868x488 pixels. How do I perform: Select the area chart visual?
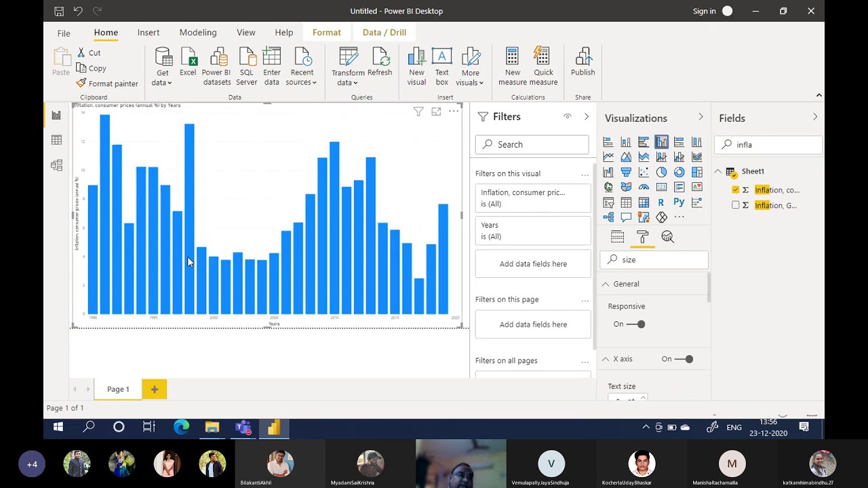pos(626,157)
